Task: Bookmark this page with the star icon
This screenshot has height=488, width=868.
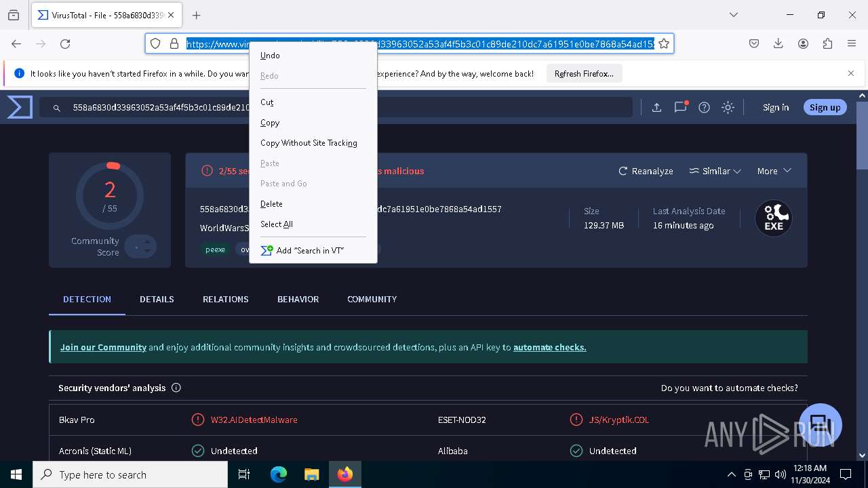Action: 664,43
